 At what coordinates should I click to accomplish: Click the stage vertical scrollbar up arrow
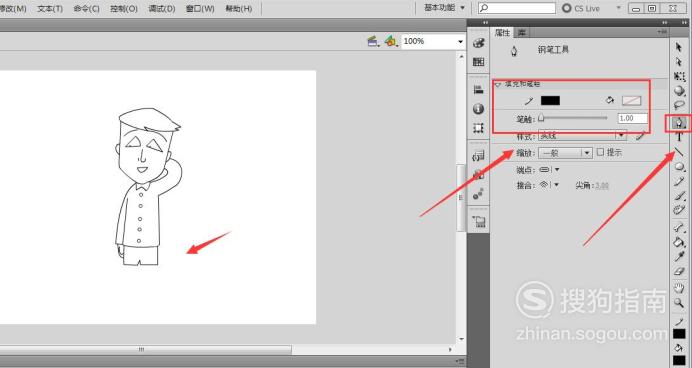[x=461, y=57]
